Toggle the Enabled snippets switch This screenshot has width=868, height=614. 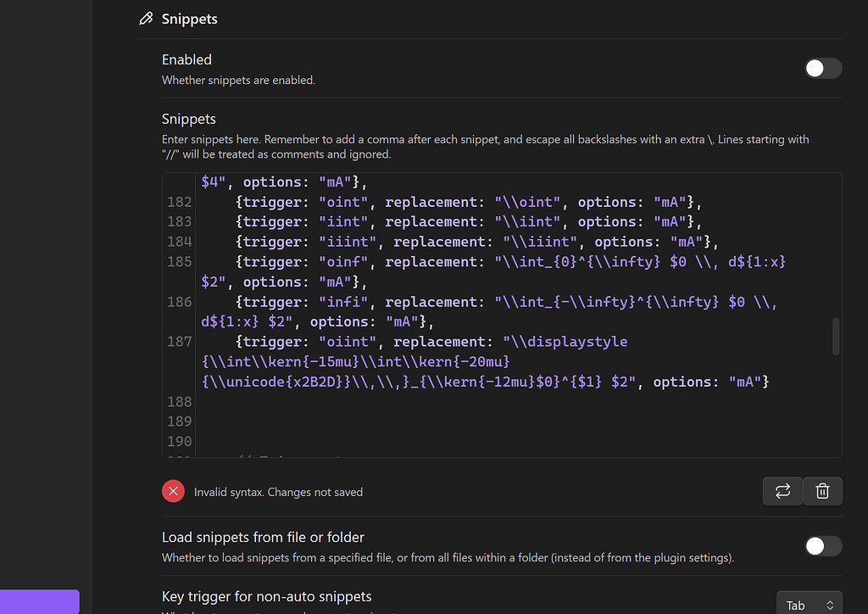(822, 69)
